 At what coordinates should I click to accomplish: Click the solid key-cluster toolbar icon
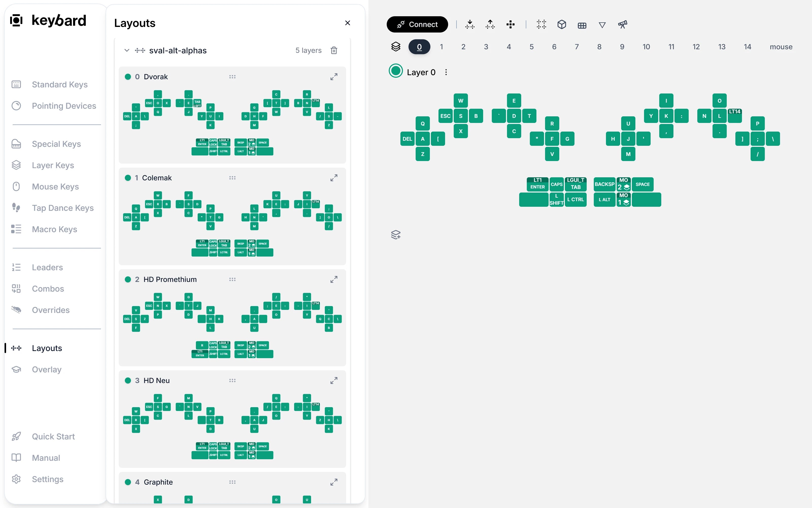tap(510, 25)
